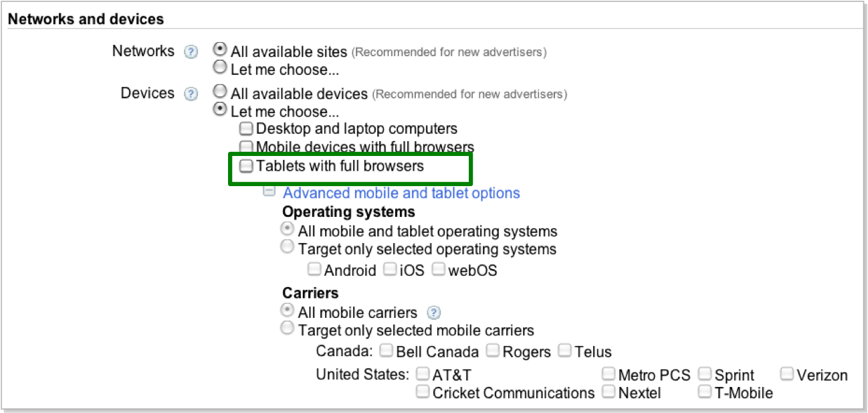
Task: Select the Networks Let me choose option
Action: 219,67
